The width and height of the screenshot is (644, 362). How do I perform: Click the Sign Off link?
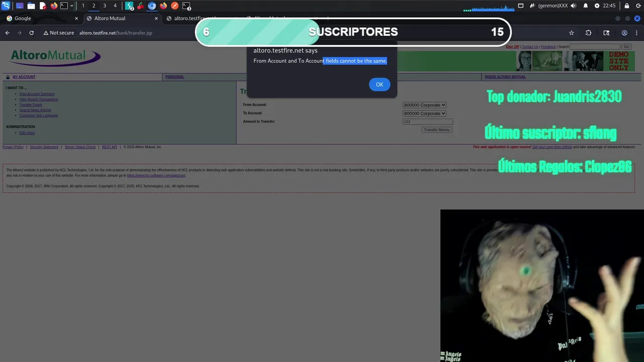512,47
